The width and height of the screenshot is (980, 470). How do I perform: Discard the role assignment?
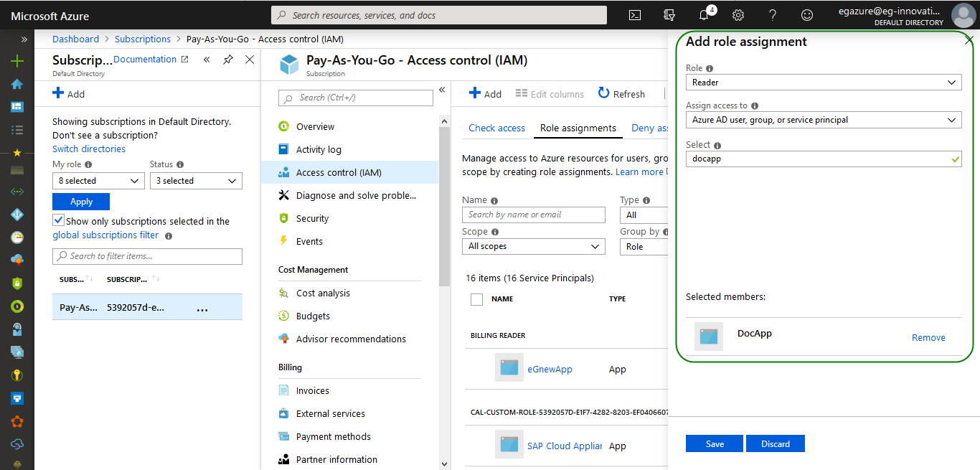pyautogui.click(x=776, y=443)
